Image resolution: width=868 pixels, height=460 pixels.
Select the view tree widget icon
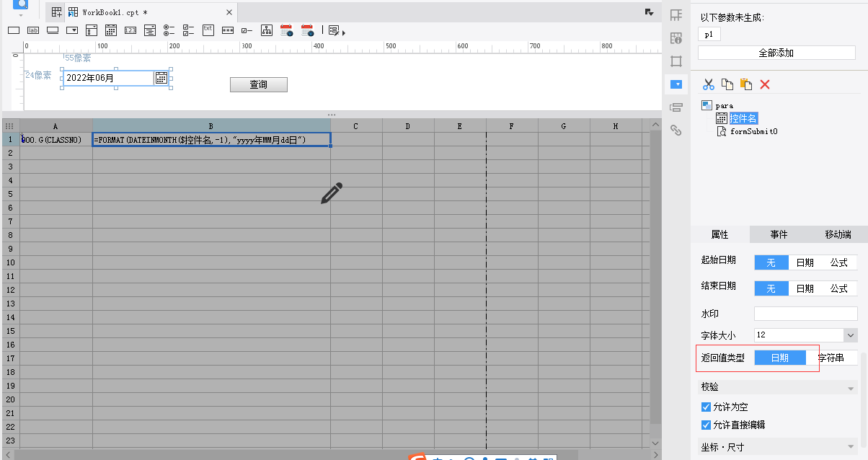267,30
